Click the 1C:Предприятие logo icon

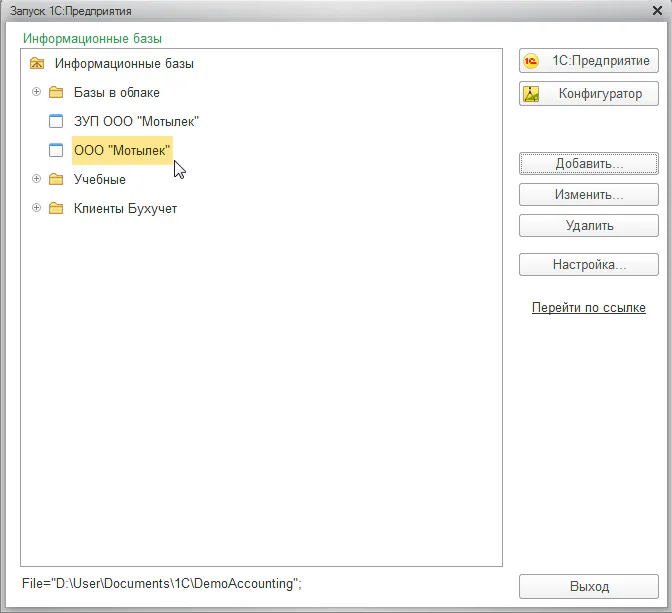pyautogui.click(x=532, y=61)
